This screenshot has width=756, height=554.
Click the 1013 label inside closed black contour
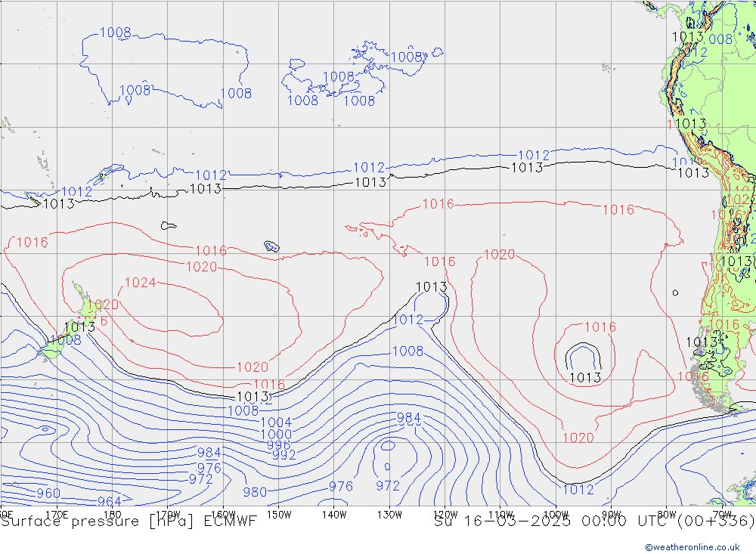click(x=584, y=377)
